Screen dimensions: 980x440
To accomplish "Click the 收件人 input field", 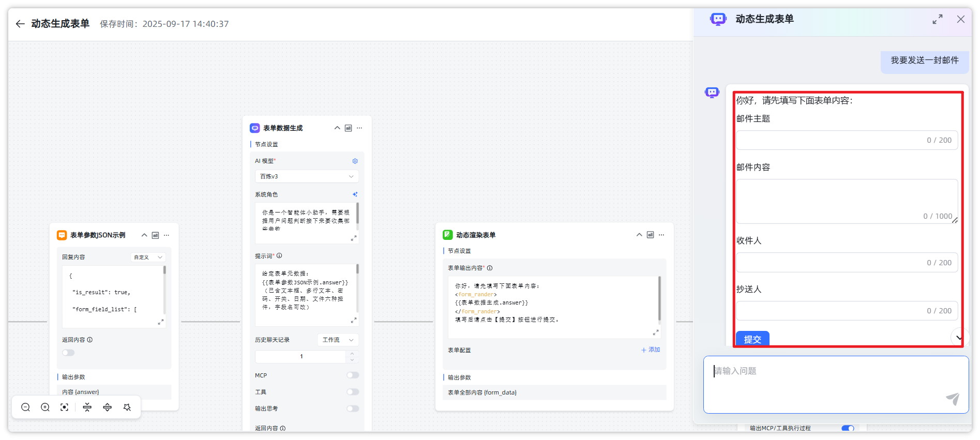I will (847, 263).
